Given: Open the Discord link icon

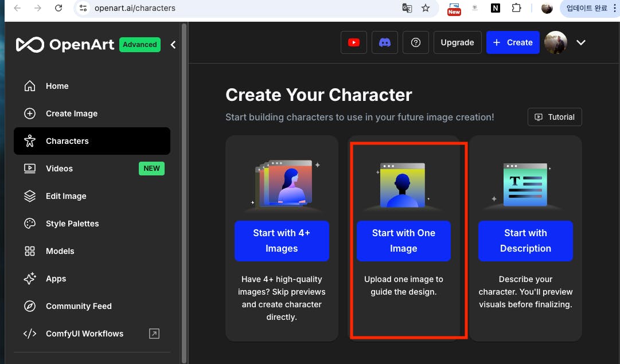Looking at the screenshot, I should tap(385, 42).
